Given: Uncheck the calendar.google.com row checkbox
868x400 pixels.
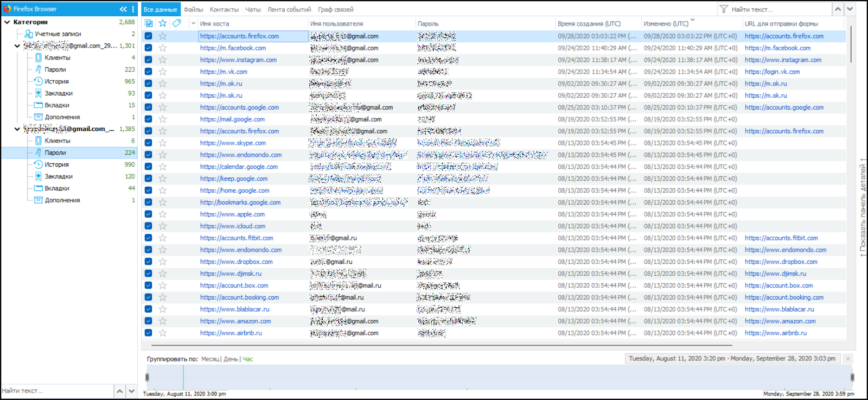Looking at the screenshot, I should [x=149, y=167].
